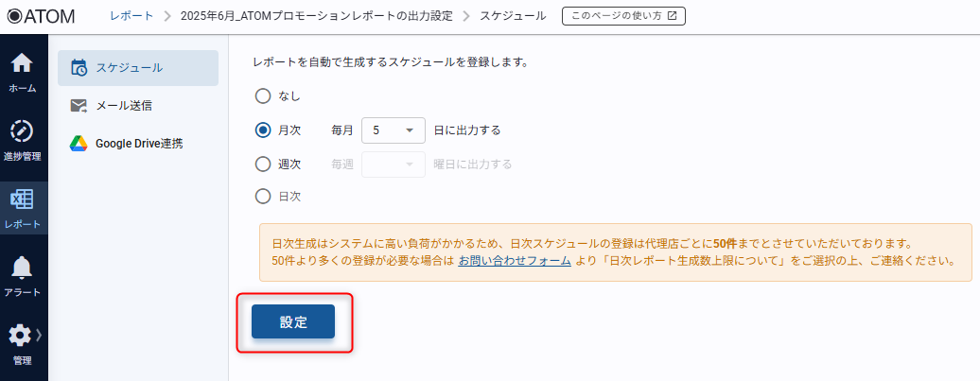980x381 pixels.
Task: Click the Report spreadsheet icon
Action: coord(22,199)
